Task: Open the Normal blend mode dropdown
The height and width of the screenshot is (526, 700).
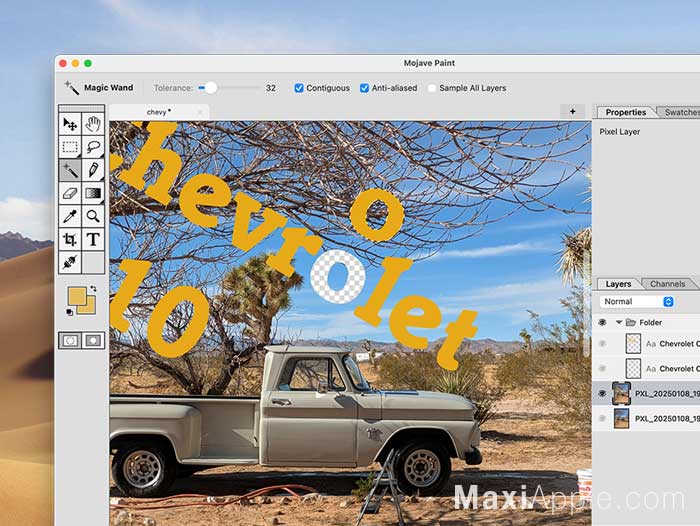Action: click(636, 301)
